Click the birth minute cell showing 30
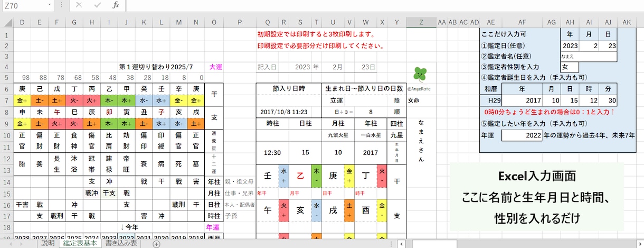Screen dimensions: 644x248 608,100
